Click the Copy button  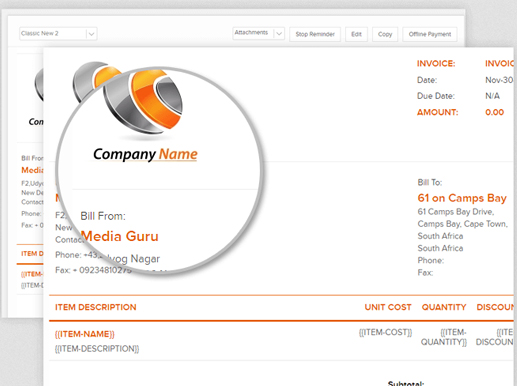[385, 34]
